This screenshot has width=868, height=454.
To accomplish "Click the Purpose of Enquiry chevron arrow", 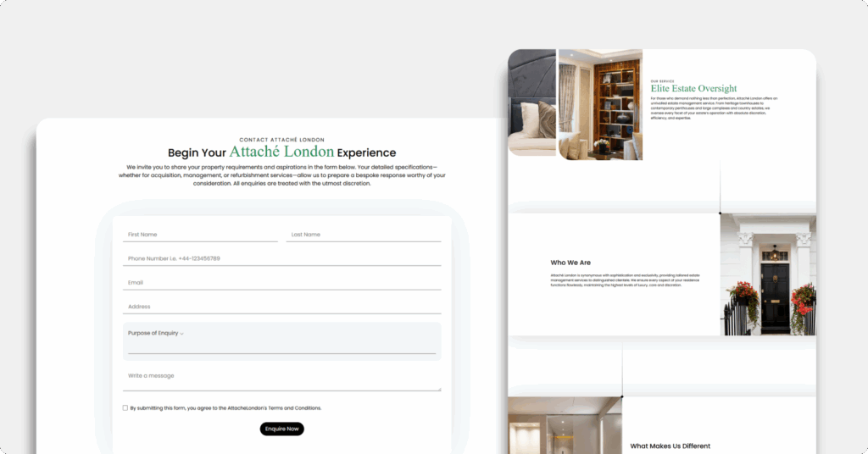I will pos(181,334).
